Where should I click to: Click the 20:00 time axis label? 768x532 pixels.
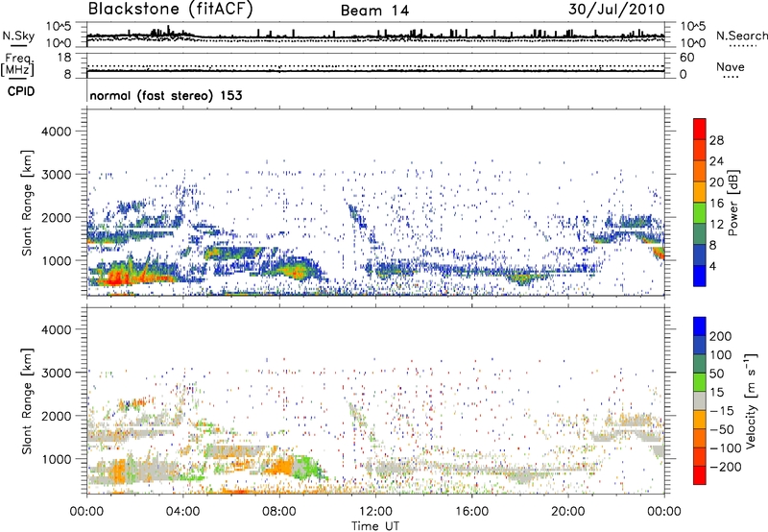pos(567,512)
